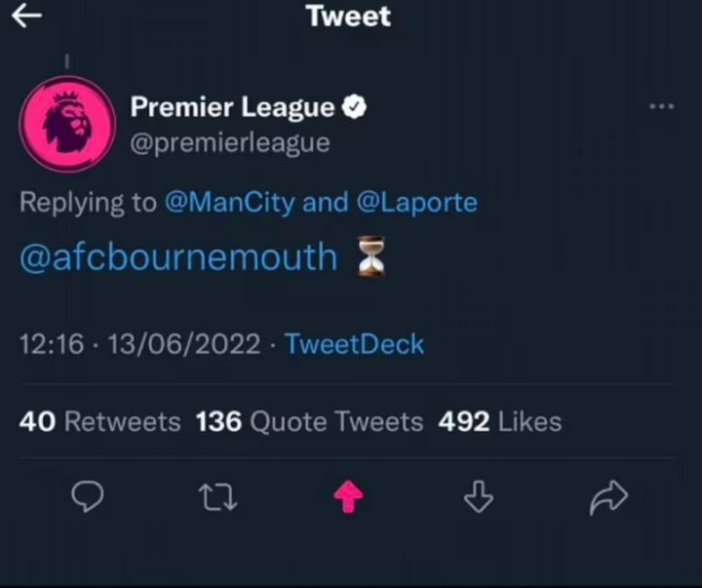Click the verified badge icon

[355, 106]
